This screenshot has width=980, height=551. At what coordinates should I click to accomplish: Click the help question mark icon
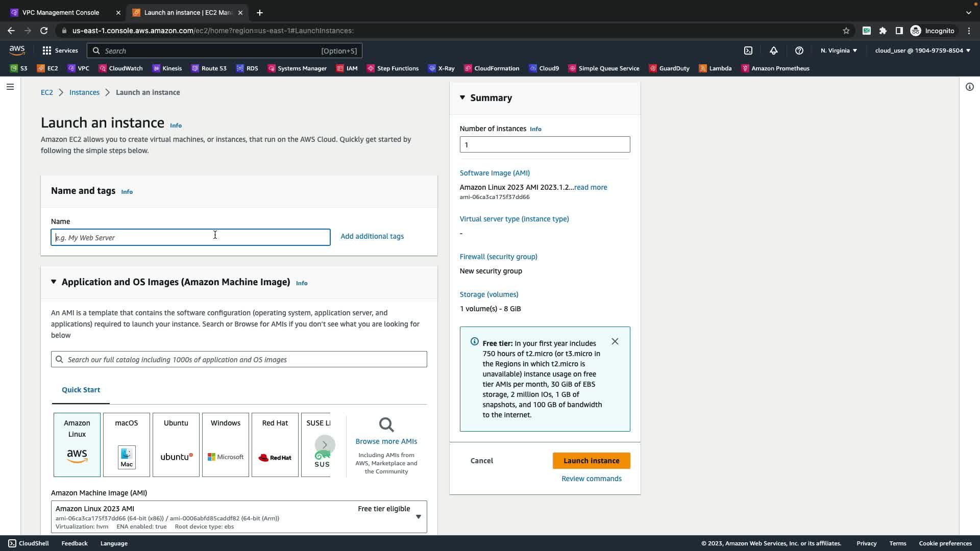tap(799, 51)
